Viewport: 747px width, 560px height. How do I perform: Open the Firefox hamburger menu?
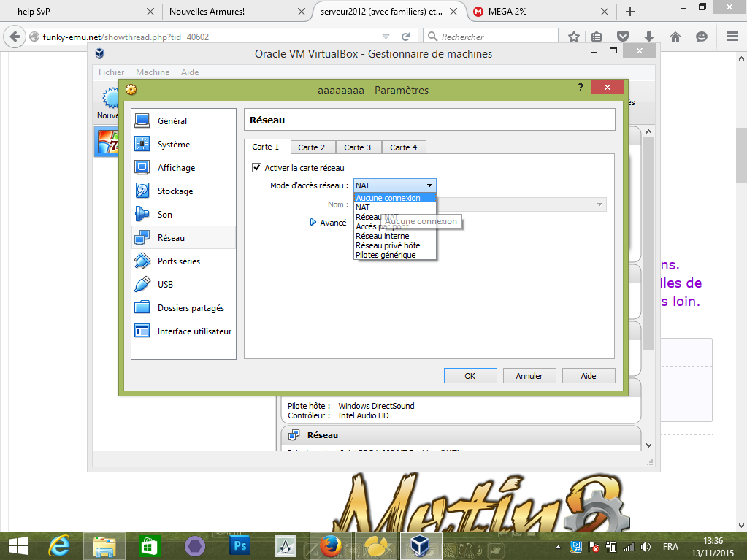[732, 37]
